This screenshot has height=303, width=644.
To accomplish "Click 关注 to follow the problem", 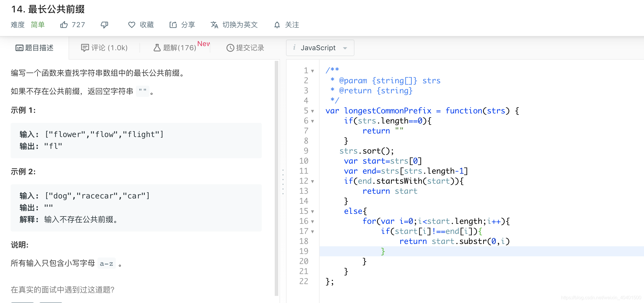I will (x=292, y=25).
